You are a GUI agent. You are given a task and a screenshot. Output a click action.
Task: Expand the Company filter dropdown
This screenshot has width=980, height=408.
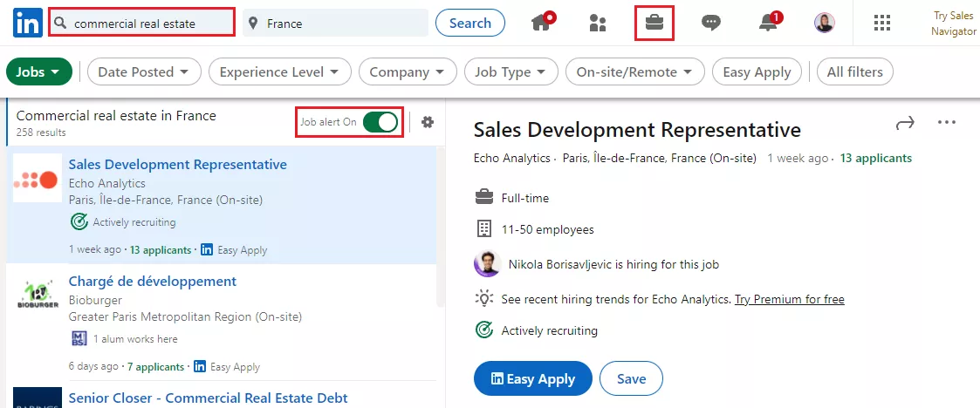408,71
